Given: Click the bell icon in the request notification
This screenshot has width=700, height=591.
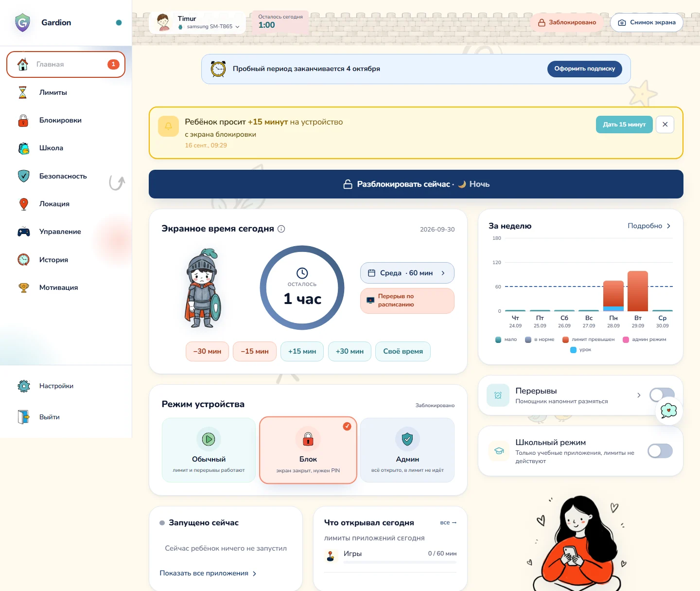Looking at the screenshot, I should 168,126.
